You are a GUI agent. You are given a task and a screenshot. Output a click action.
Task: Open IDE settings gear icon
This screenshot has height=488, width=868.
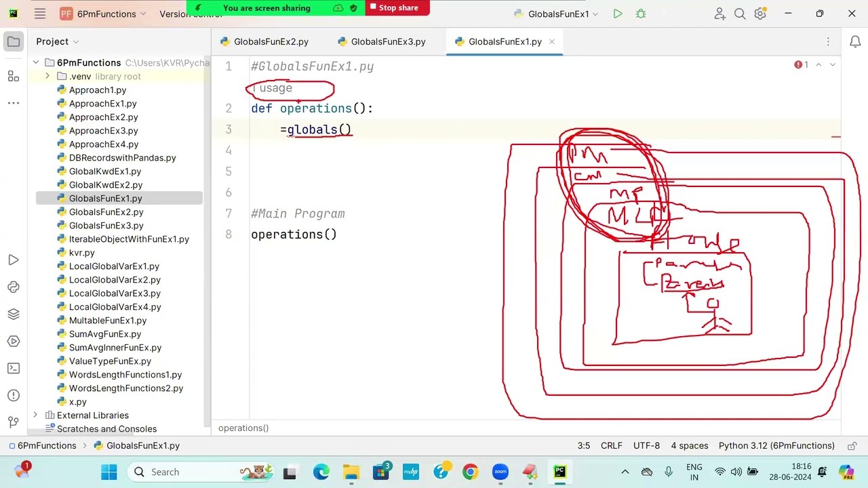[x=760, y=14]
